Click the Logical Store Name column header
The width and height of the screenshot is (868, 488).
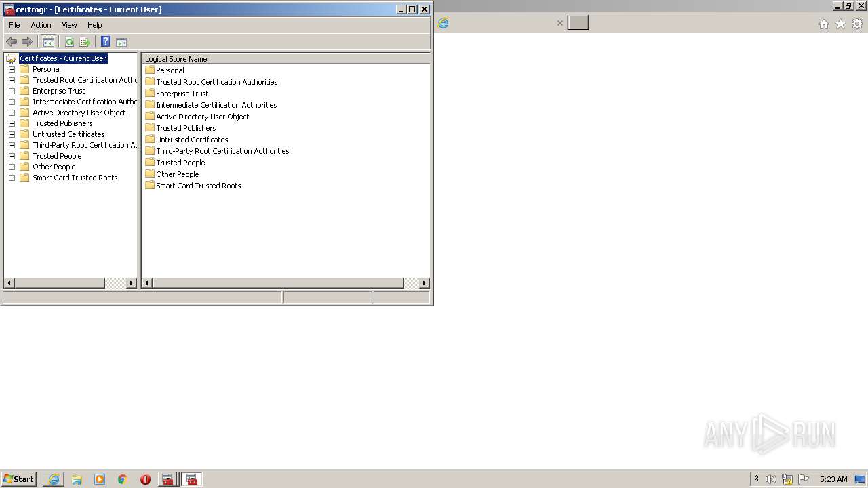(285, 59)
